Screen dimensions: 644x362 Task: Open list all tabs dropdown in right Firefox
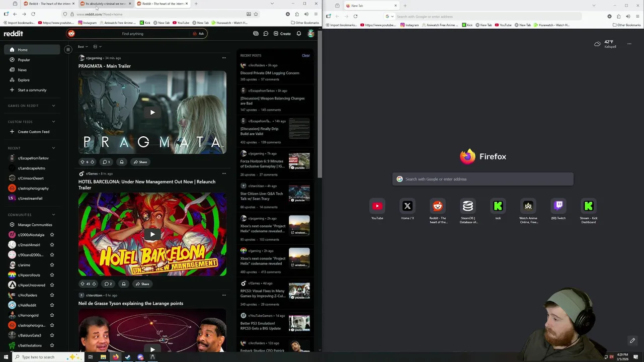[594, 6]
